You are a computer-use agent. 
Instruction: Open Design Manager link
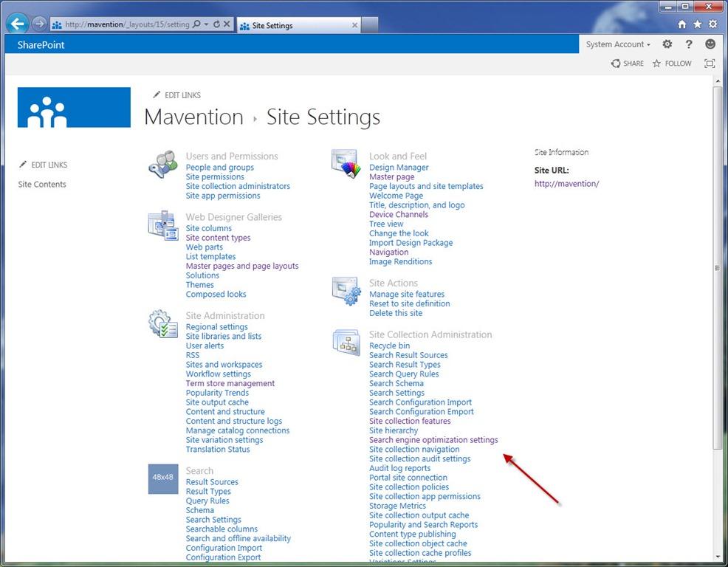[x=399, y=168]
